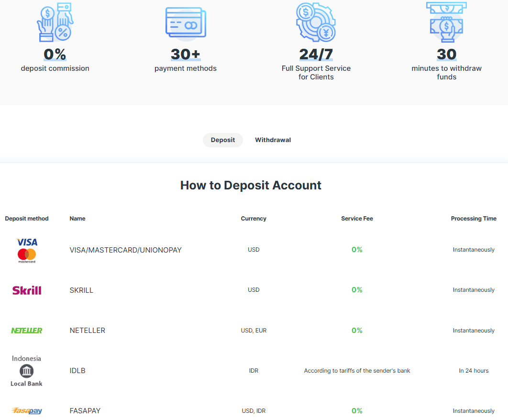Click the Service Fee column header
Image resolution: width=508 pixels, height=420 pixels.
coord(357,219)
